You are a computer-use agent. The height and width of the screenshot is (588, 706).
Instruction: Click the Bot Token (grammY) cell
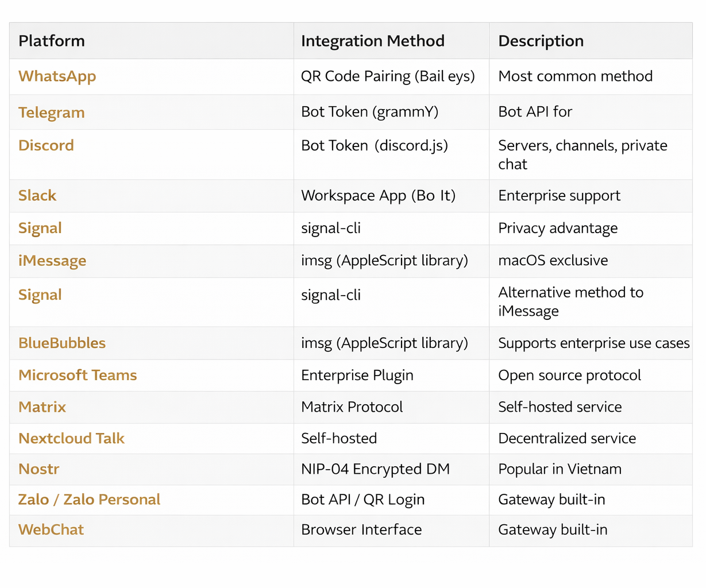[369, 112]
